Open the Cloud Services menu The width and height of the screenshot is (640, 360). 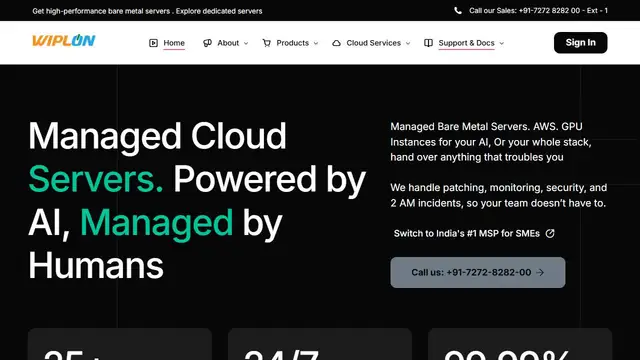coord(373,43)
